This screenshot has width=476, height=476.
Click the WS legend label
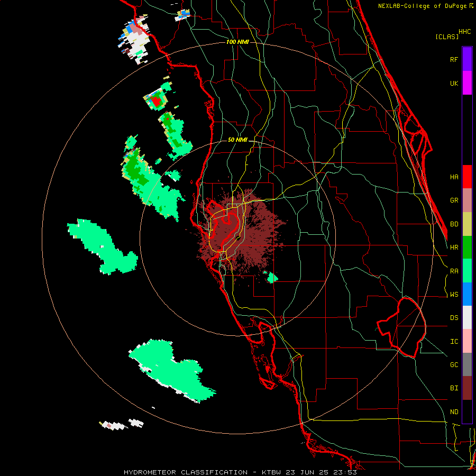tap(454, 294)
